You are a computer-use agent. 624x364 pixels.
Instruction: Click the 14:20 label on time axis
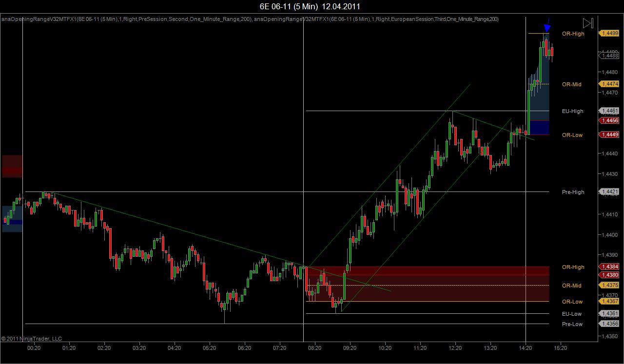526,348
